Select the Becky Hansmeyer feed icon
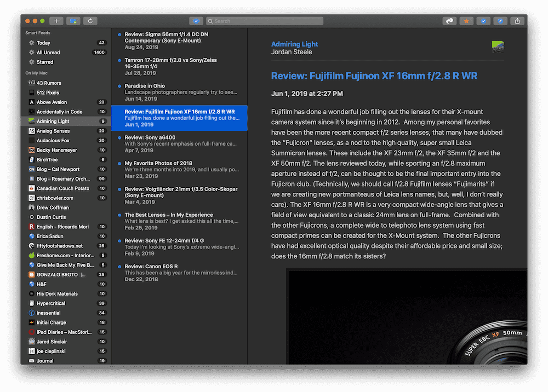Screen dimensions: 548x392 click(31, 150)
